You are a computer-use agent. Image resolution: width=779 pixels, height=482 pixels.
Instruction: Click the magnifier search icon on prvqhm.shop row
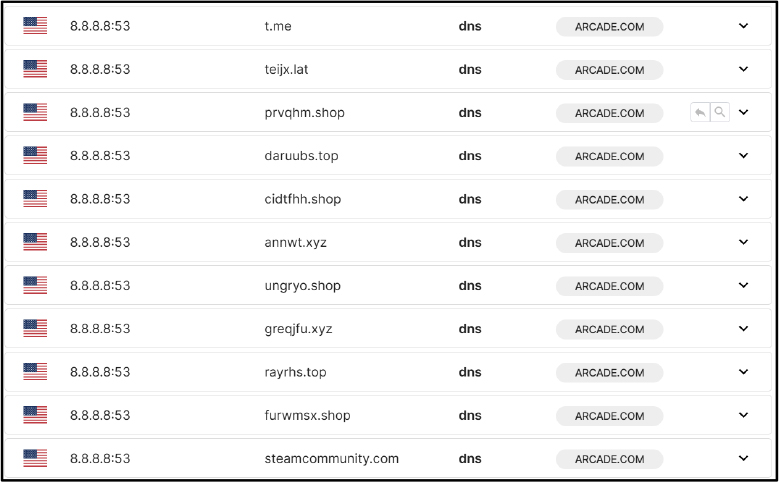[720, 112]
